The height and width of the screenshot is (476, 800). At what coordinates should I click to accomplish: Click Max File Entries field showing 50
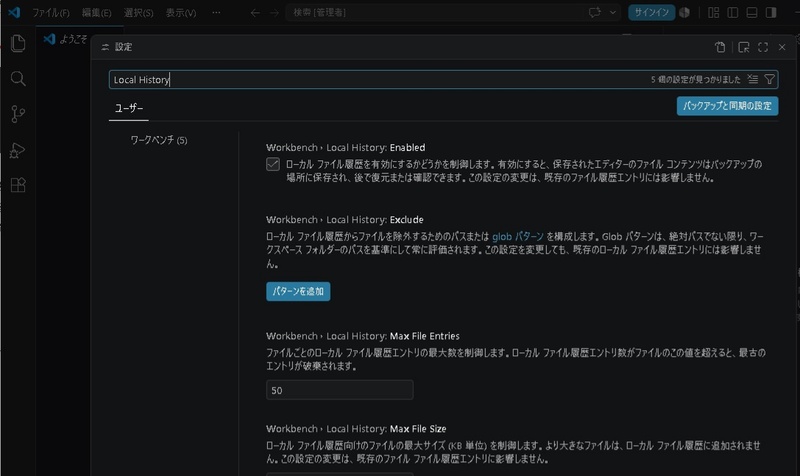(x=340, y=390)
